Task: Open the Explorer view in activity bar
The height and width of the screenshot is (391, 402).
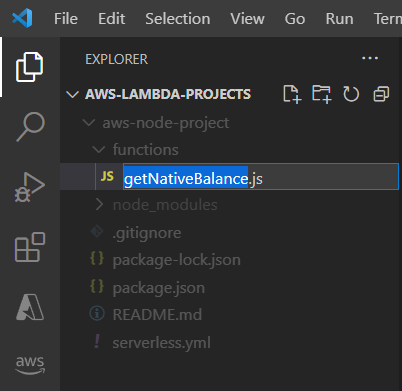Action: click(x=30, y=67)
